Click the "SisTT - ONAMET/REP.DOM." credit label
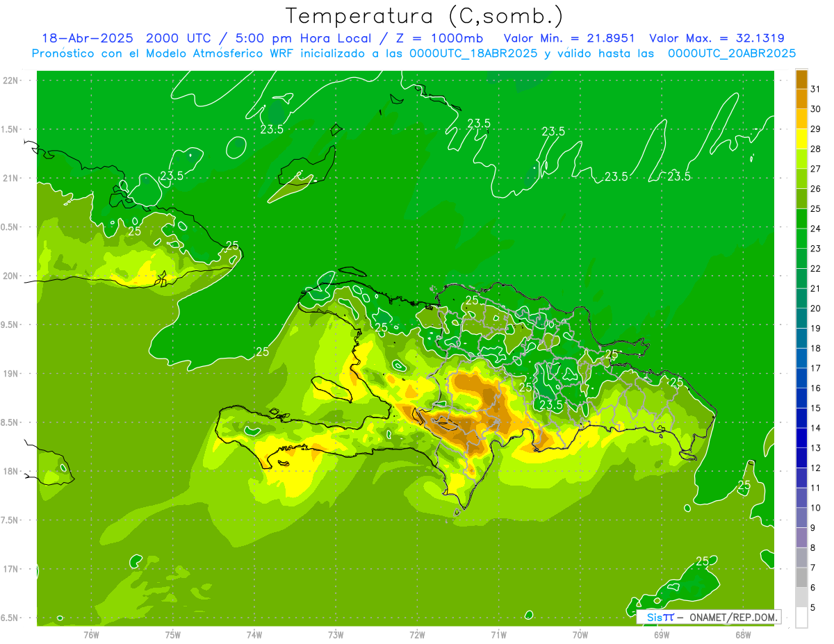 coord(709,617)
